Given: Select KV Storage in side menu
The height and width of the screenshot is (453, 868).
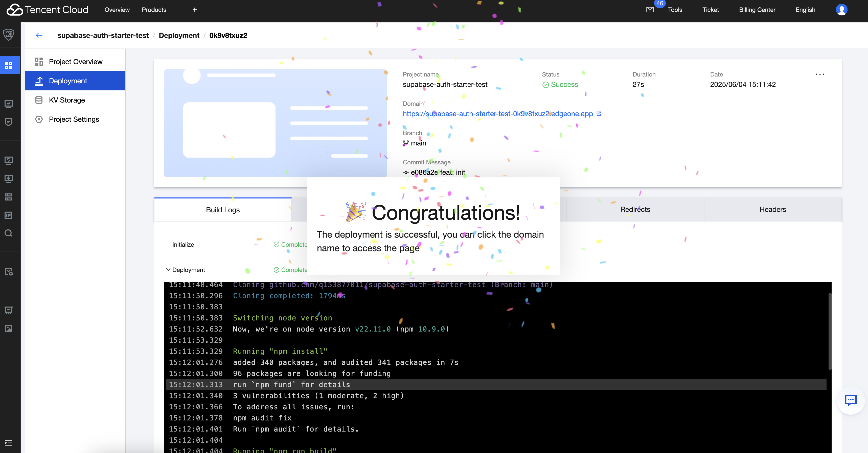Looking at the screenshot, I should (x=75, y=100).
